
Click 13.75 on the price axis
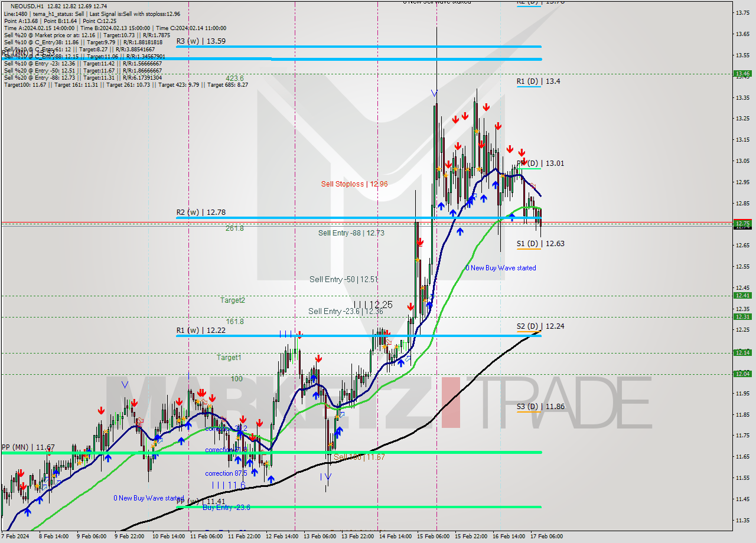coord(742,12)
